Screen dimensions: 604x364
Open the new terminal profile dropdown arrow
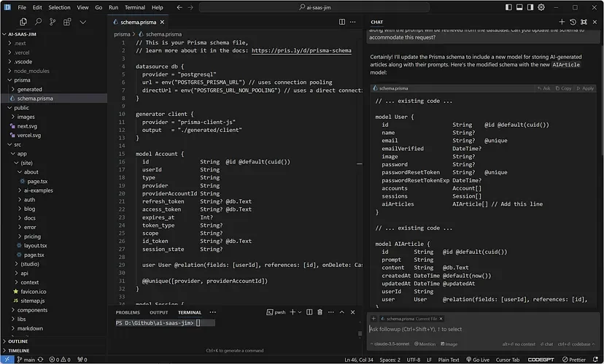pyautogui.click(x=299, y=312)
